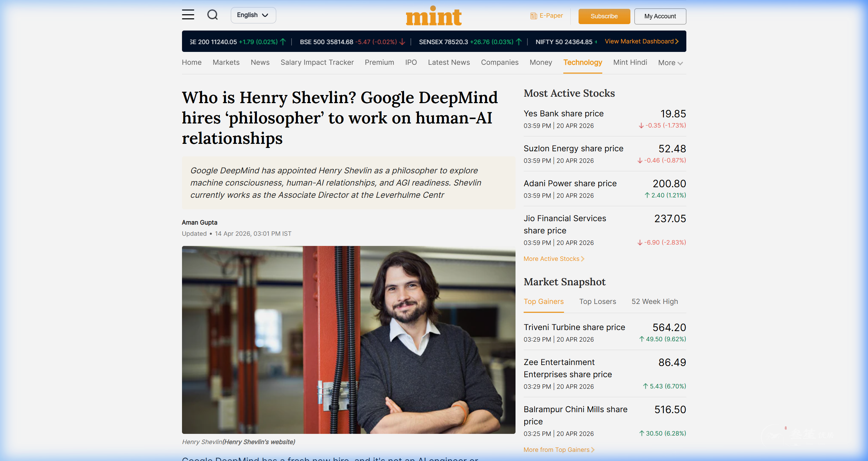The width and height of the screenshot is (868, 461).
Task: Click the Henry Shevlin article headline
Action: click(340, 118)
